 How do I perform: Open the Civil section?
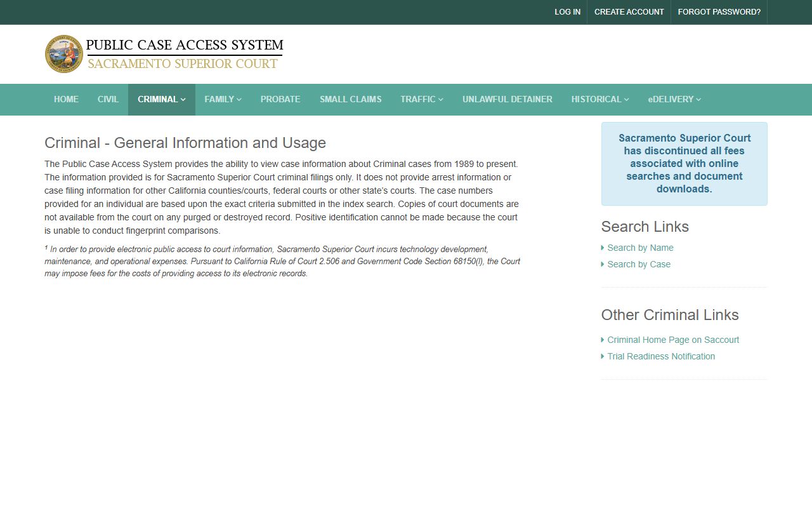click(x=108, y=99)
